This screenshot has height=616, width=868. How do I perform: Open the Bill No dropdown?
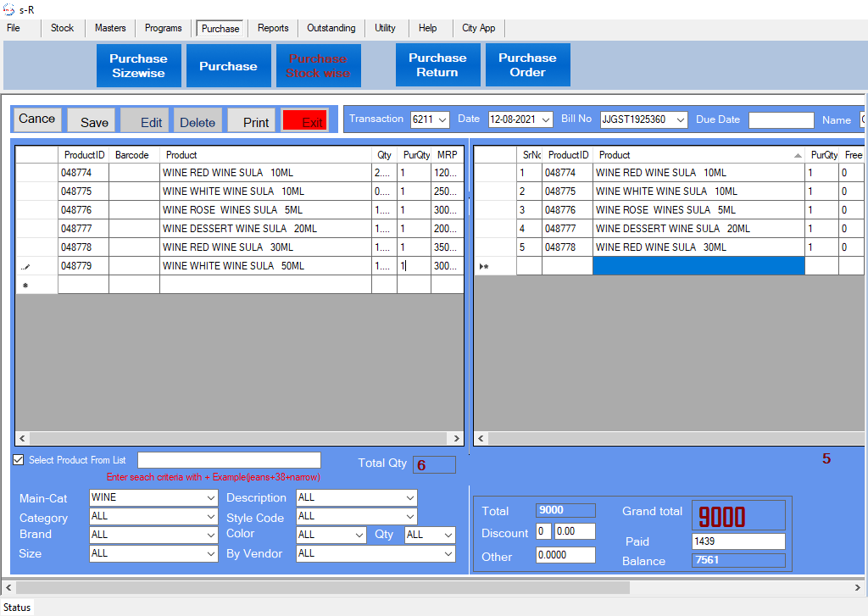coord(680,120)
